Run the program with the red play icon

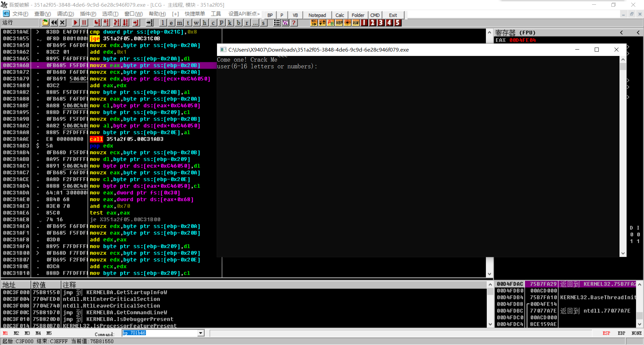[75, 22]
